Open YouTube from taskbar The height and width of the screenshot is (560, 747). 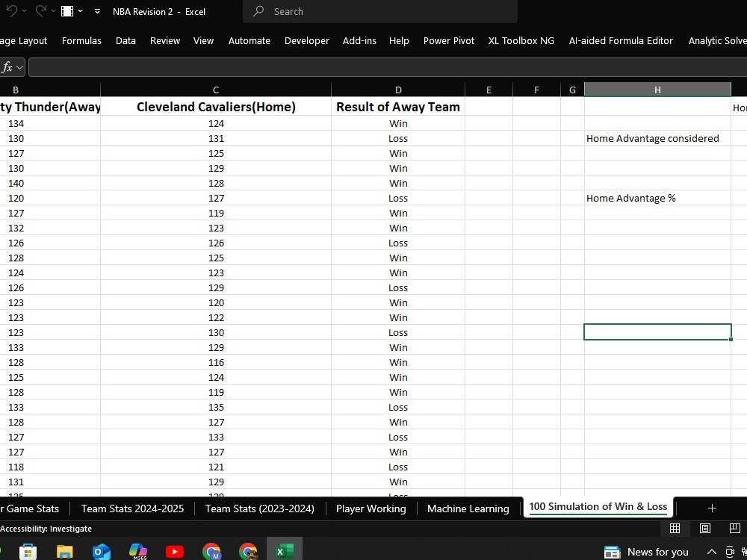point(175,552)
